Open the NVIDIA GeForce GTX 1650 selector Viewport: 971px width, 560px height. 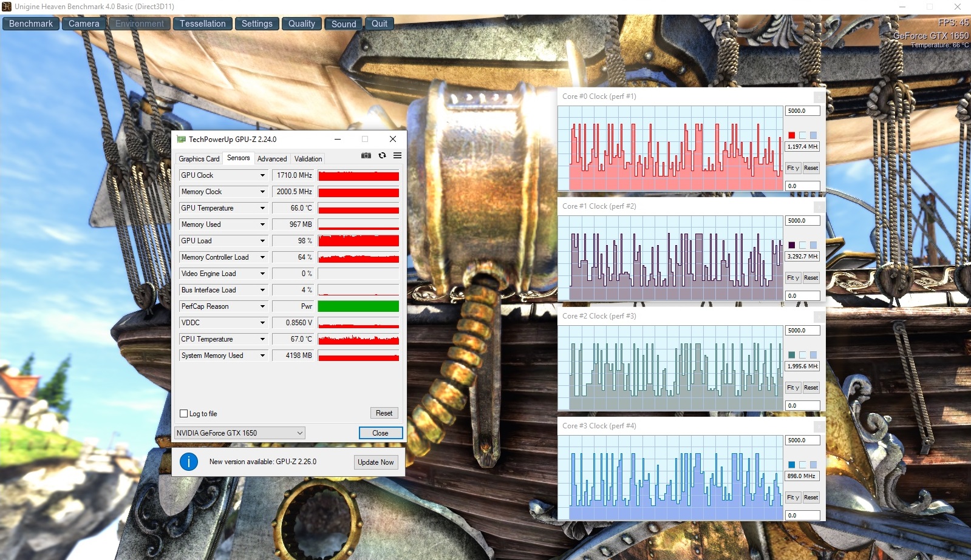(x=240, y=433)
